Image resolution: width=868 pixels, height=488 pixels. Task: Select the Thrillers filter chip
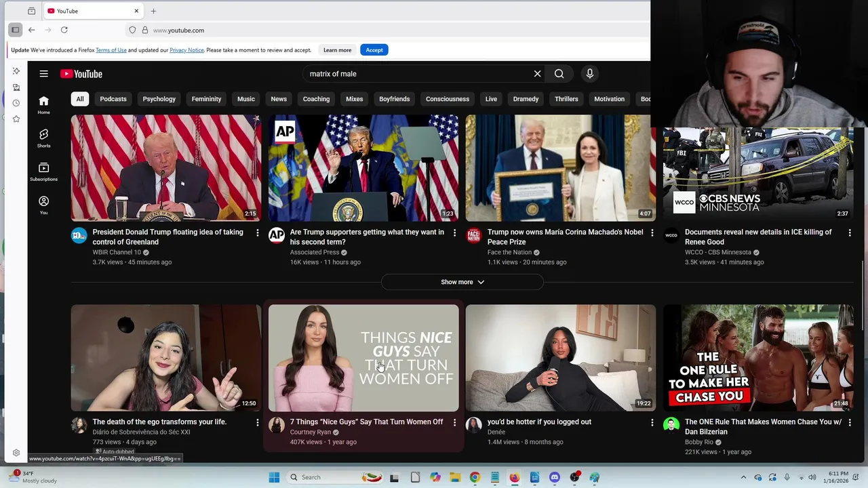(x=566, y=99)
